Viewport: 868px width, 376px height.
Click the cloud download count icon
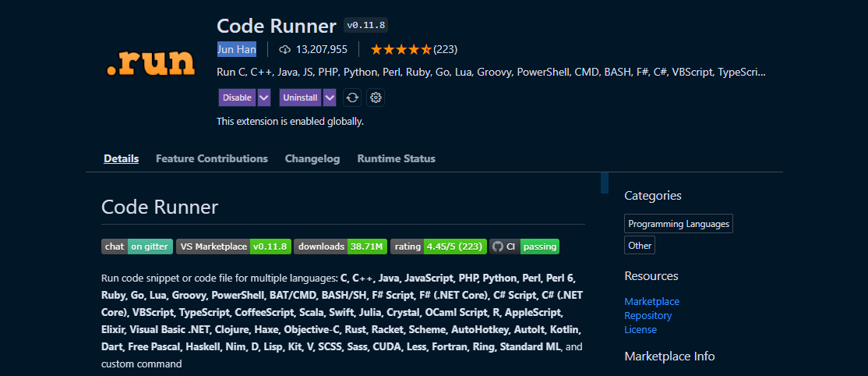[285, 49]
